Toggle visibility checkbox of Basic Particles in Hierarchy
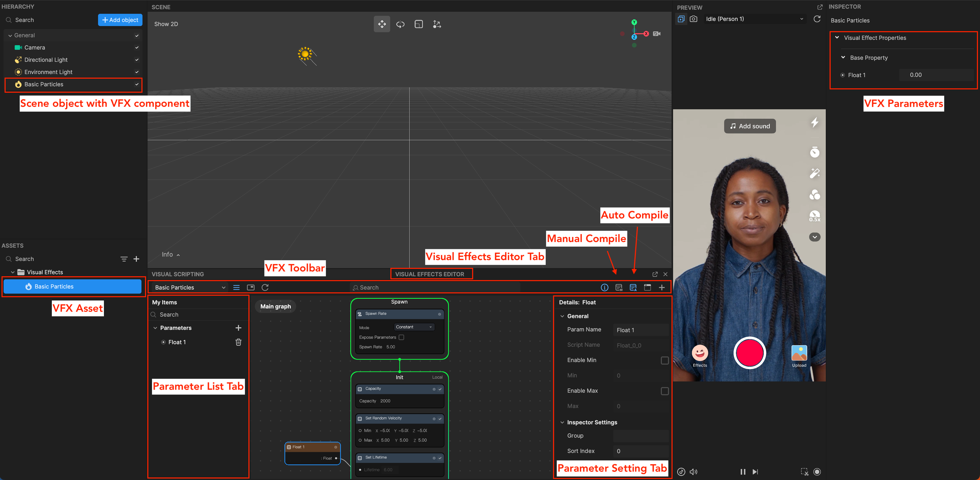 [136, 85]
